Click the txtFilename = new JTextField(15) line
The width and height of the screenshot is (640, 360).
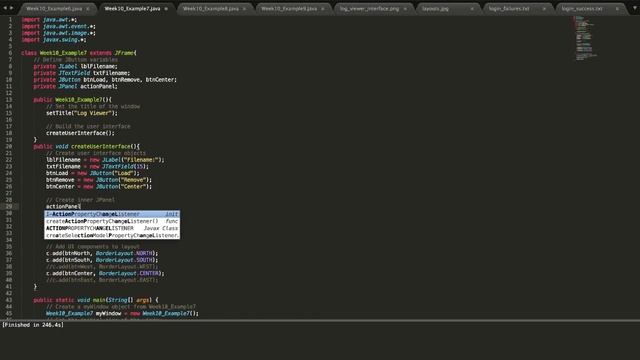point(97,167)
